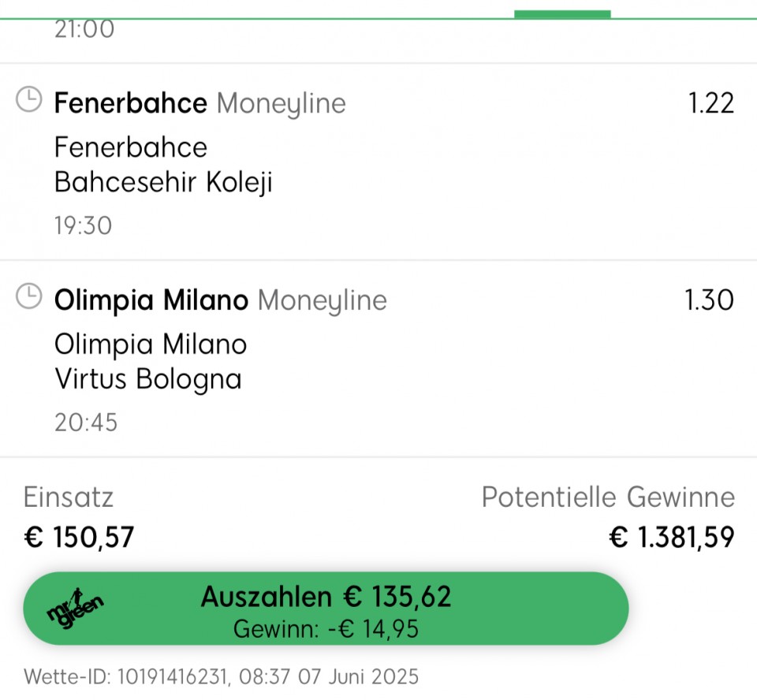
Task: Click the 20:45 match start time
Action: [x=86, y=423]
